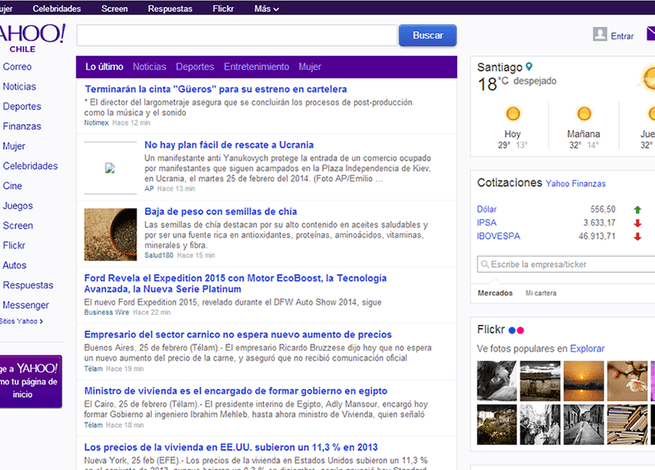Open Juegos in the left sidebar
Viewport: 655px width, 470px height.
(18, 206)
